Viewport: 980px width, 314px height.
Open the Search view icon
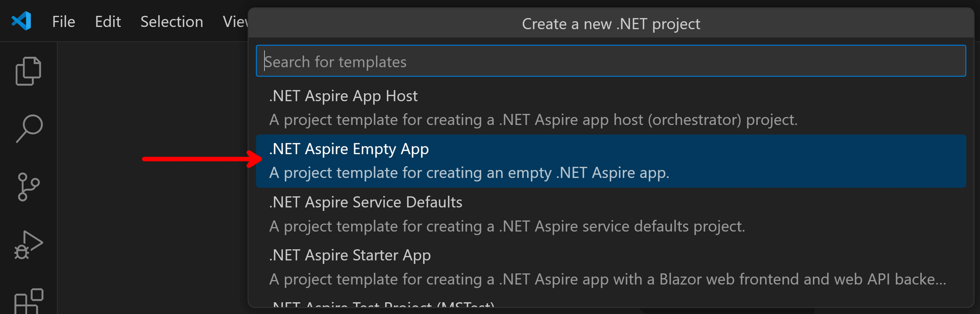tap(29, 129)
